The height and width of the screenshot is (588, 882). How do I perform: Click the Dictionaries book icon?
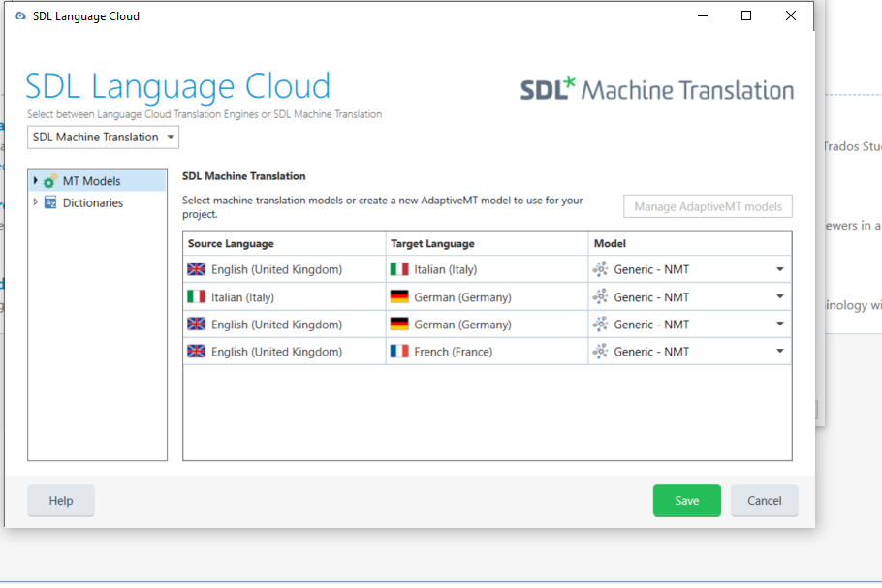50,202
